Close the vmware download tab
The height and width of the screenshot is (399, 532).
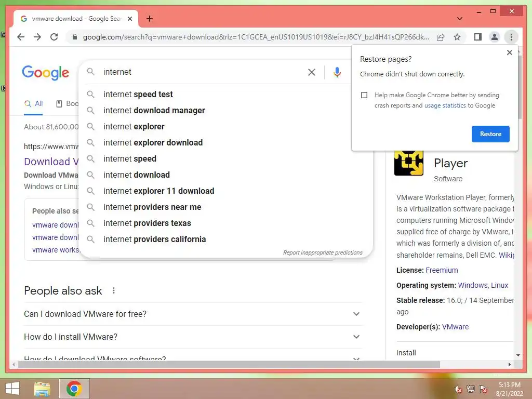click(130, 19)
